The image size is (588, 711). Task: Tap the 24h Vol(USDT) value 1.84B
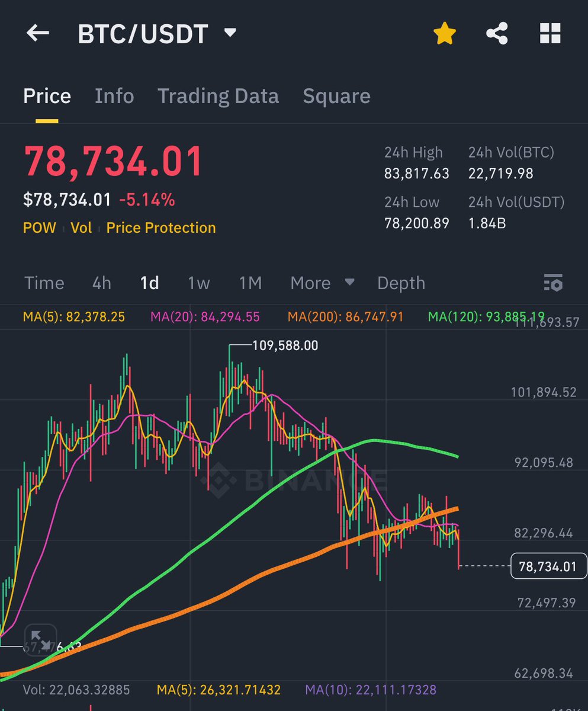coord(487,223)
